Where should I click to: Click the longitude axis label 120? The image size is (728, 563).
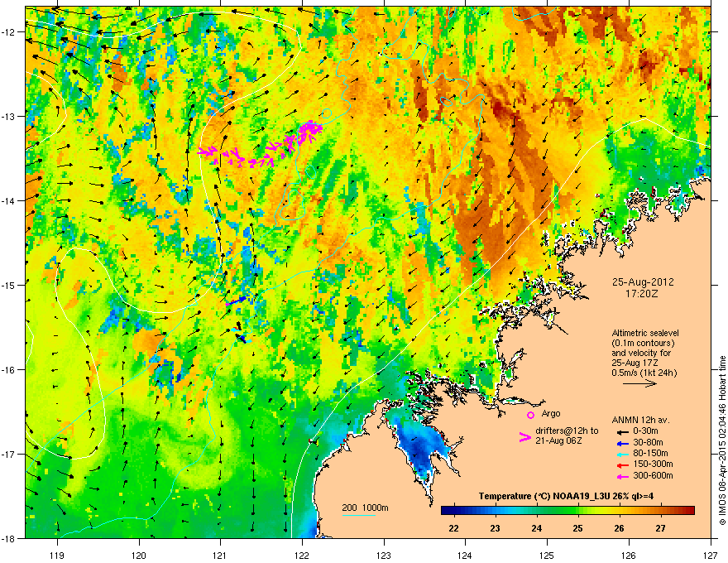(139, 555)
